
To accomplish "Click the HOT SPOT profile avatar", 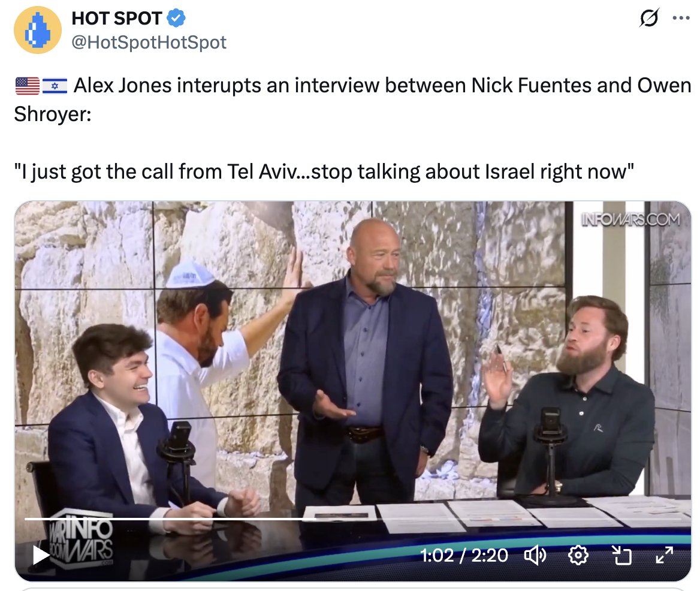I will [38, 30].
